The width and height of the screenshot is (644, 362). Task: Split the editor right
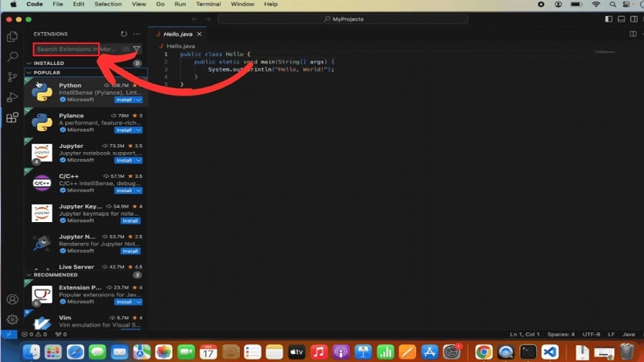coord(633,34)
